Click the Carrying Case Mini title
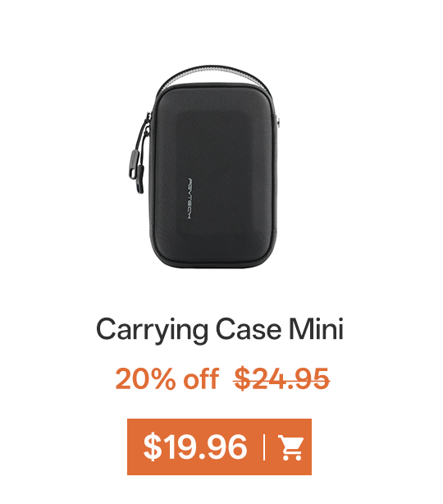The height and width of the screenshot is (504, 443). click(220, 330)
